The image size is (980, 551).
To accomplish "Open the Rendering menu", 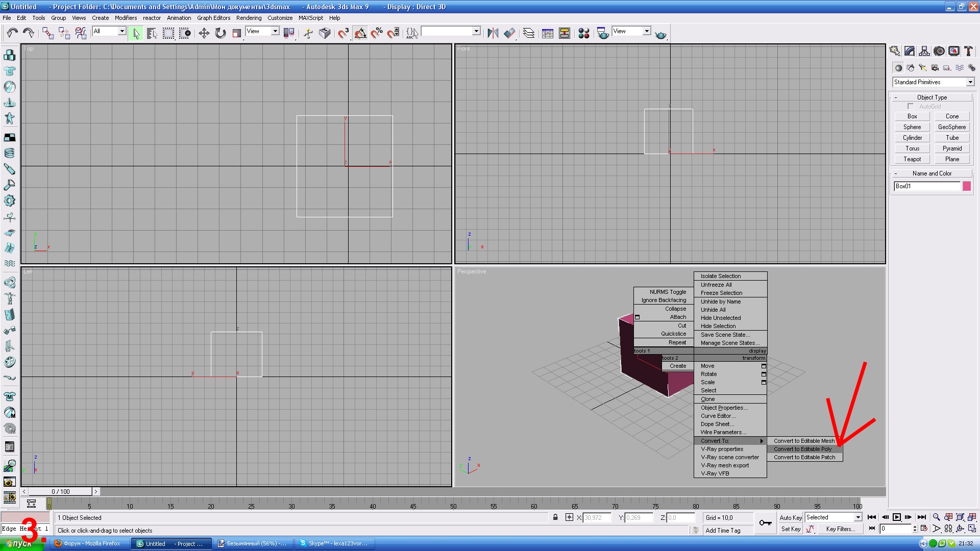I will click(x=249, y=18).
